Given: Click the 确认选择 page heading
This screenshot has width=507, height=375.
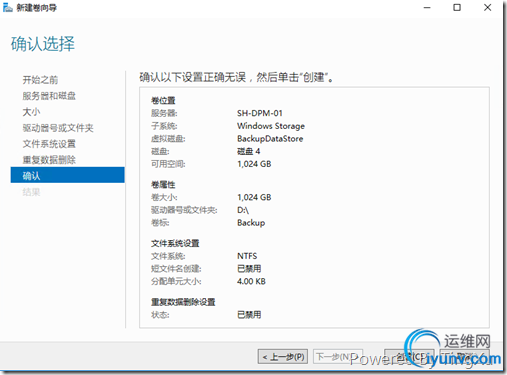Looking at the screenshot, I should coord(43,44).
